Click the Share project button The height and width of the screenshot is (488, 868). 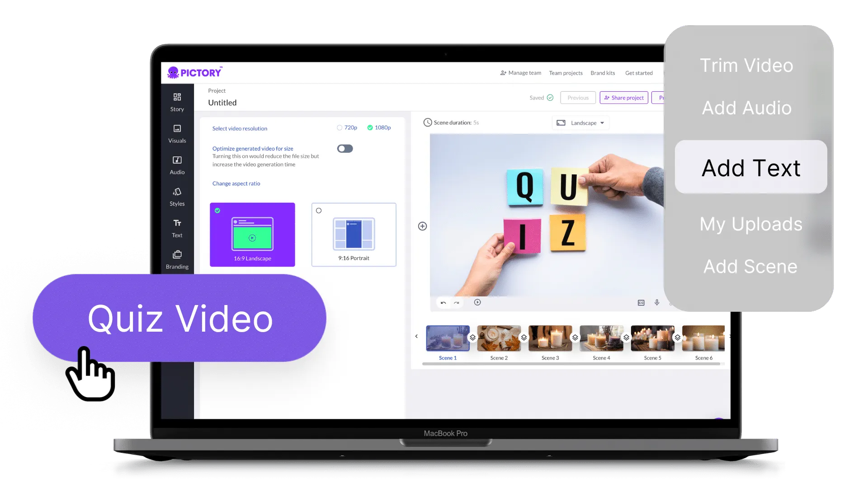(x=623, y=97)
